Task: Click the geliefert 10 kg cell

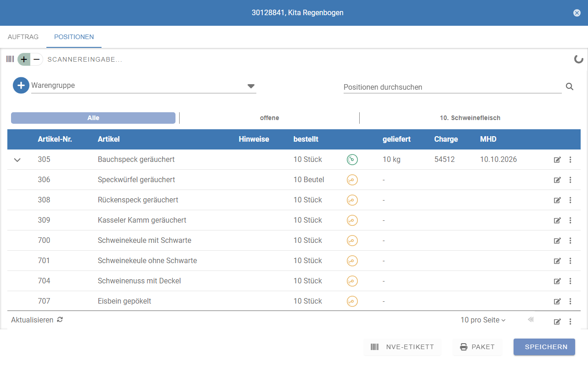Action: click(392, 160)
